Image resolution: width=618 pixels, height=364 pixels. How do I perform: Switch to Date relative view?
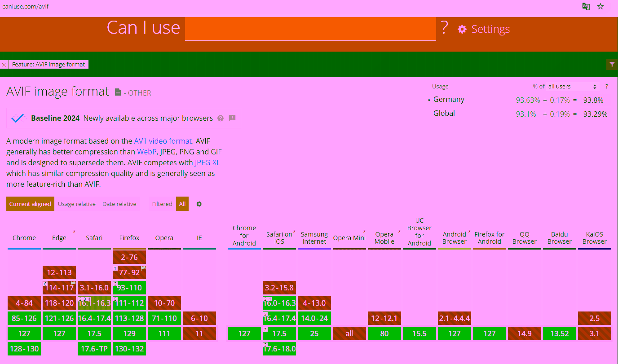tap(119, 203)
